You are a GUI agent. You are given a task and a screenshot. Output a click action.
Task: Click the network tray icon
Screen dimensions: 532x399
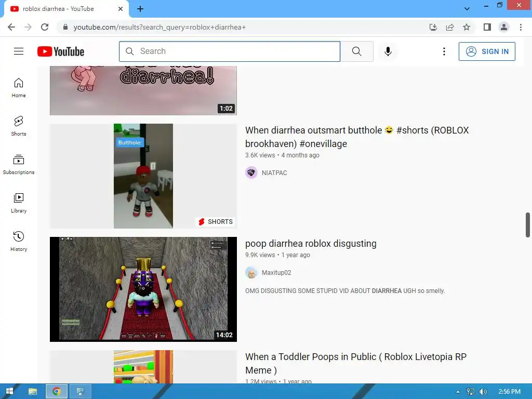(470, 392)
